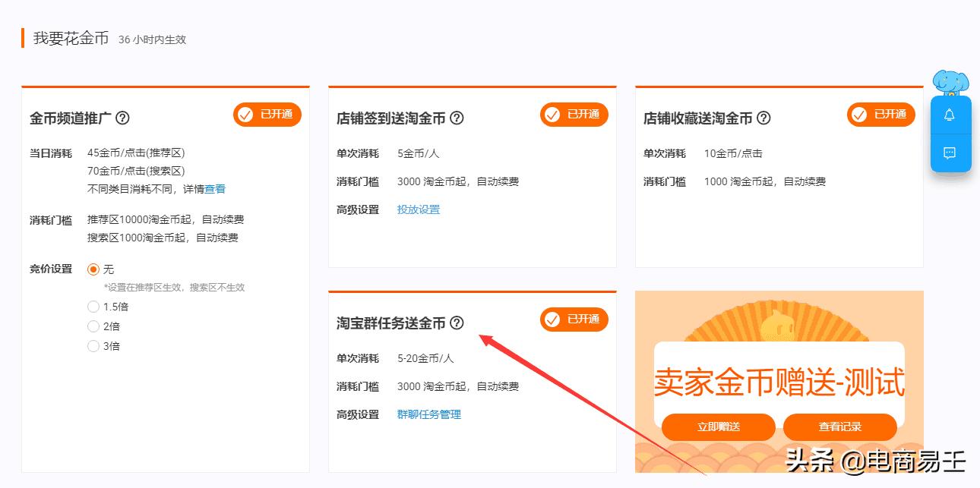Screen dimensions: 980x488
Task: Select the 2倍 bidding option
Action: (94, 326)
